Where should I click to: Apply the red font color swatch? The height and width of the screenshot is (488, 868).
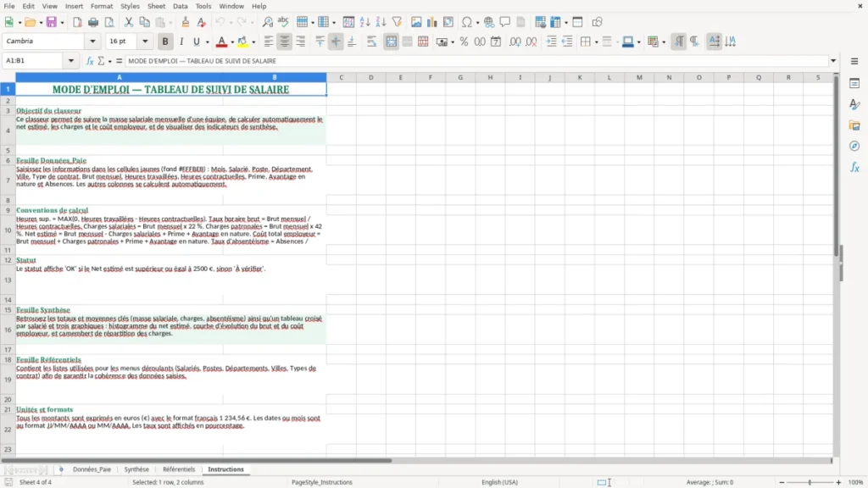(x=221, y=42)
